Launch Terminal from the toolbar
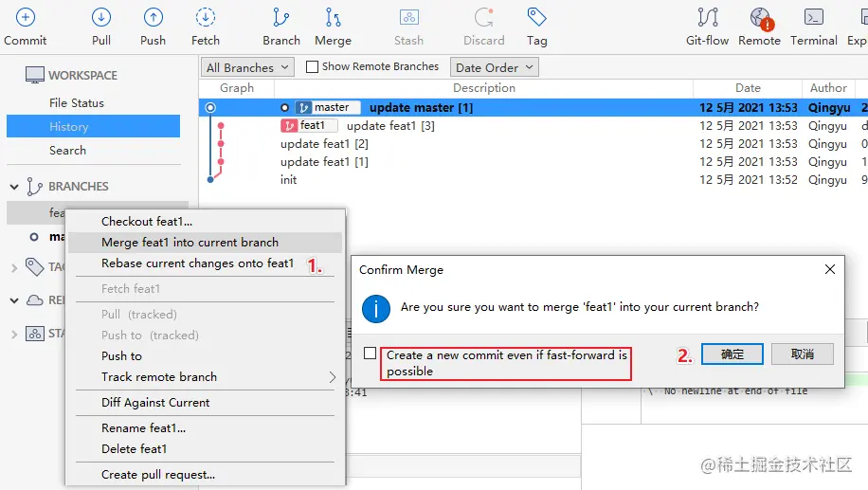The image size is (868, 490). (814, 26)
